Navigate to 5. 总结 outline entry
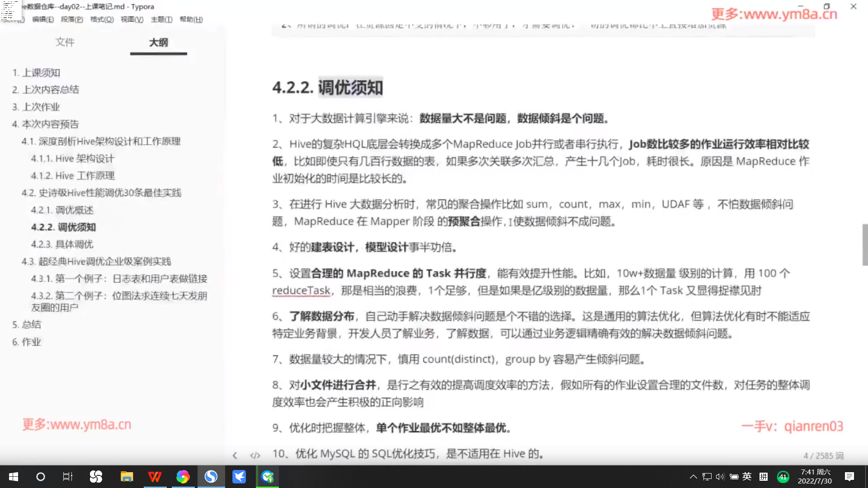This screenshot has height=488, width=868. point(26,324)
